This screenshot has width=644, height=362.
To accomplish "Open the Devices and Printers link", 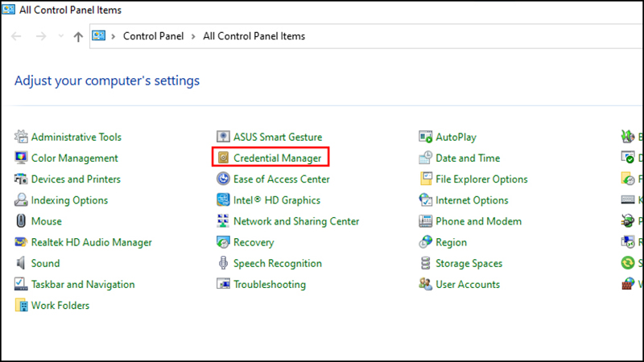I will click(x=76, y=179).
